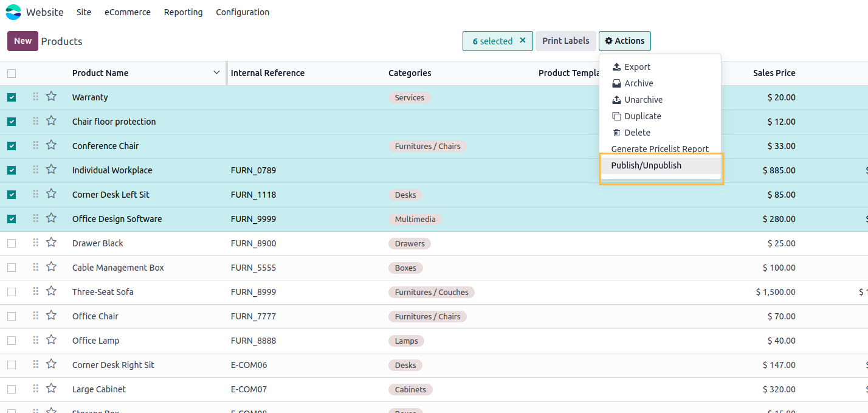Sort by Sales Price column header

(774, 73)
